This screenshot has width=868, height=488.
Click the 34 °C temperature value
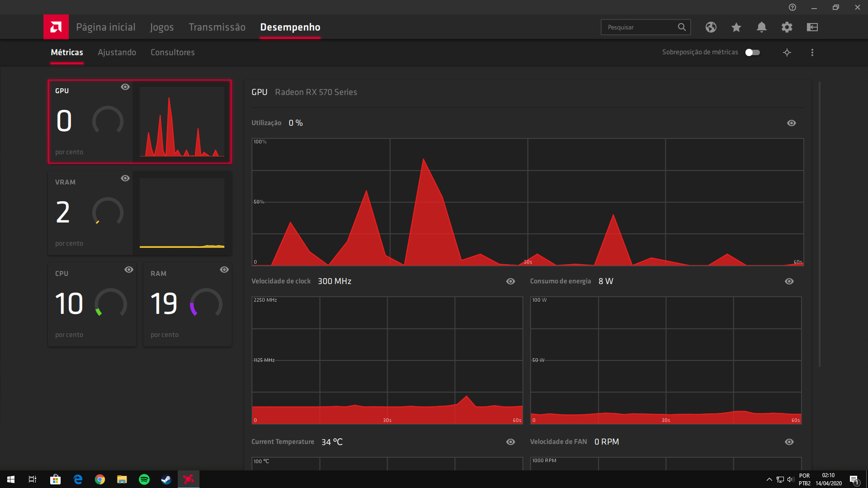332,442
